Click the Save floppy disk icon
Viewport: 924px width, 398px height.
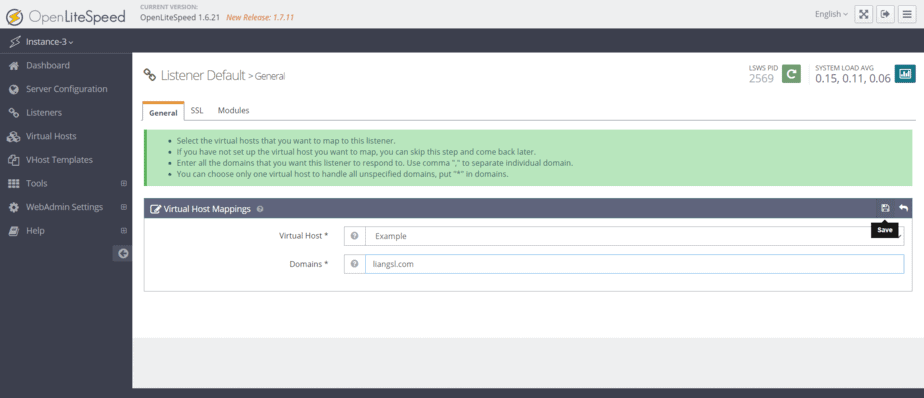pyautogui.click(x=885, y=208)
